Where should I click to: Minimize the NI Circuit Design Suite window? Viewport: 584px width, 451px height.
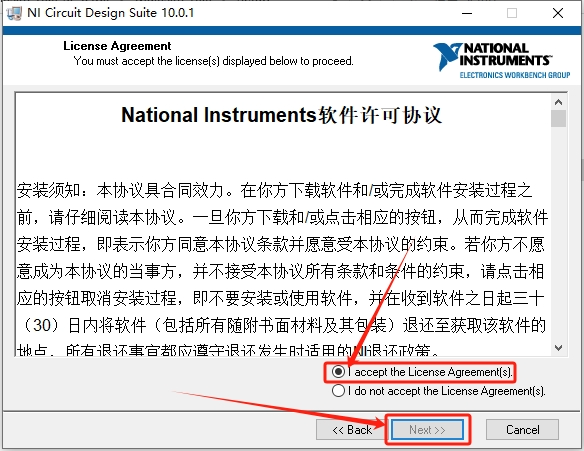(467, 13)
